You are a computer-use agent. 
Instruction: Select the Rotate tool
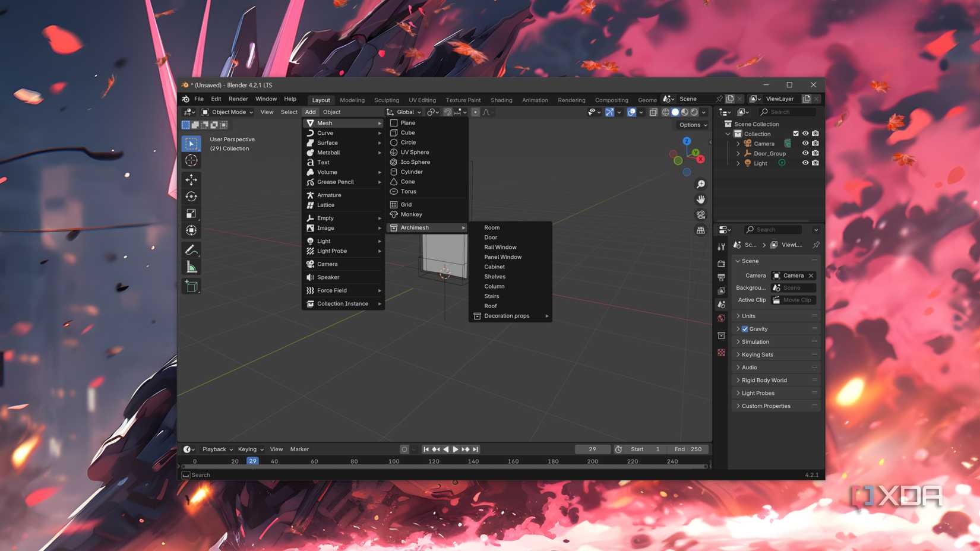coord(191,196)
